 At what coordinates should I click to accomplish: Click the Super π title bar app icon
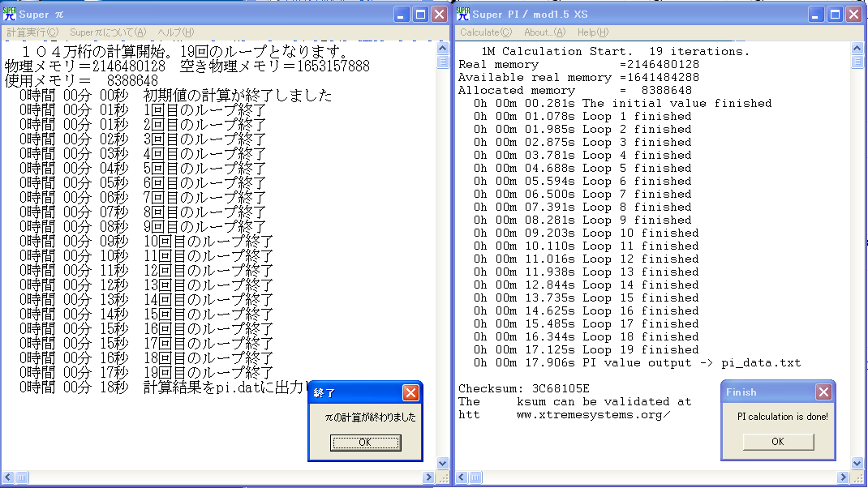coord(10,13)
